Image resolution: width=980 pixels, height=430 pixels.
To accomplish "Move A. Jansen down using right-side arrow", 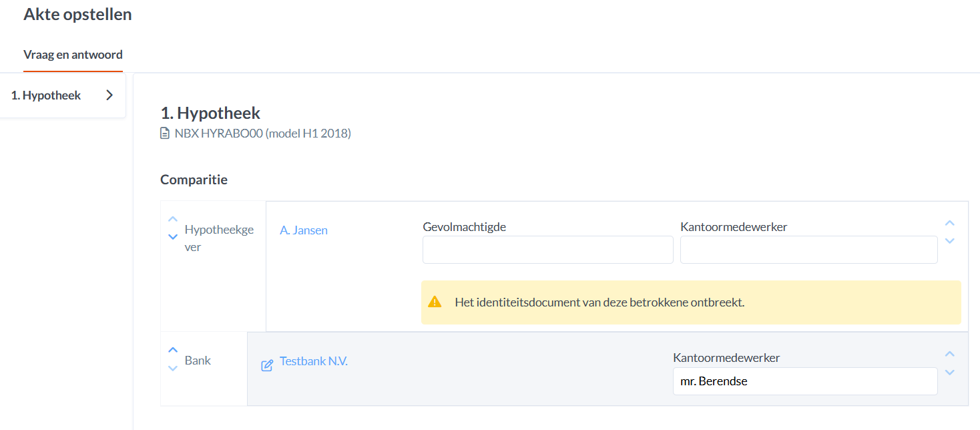I will [x=950, y=240].
